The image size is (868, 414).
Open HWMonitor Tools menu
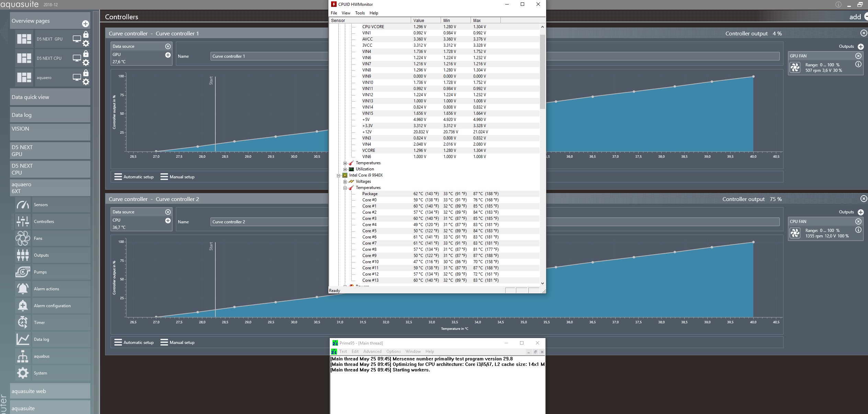point(360,13)
